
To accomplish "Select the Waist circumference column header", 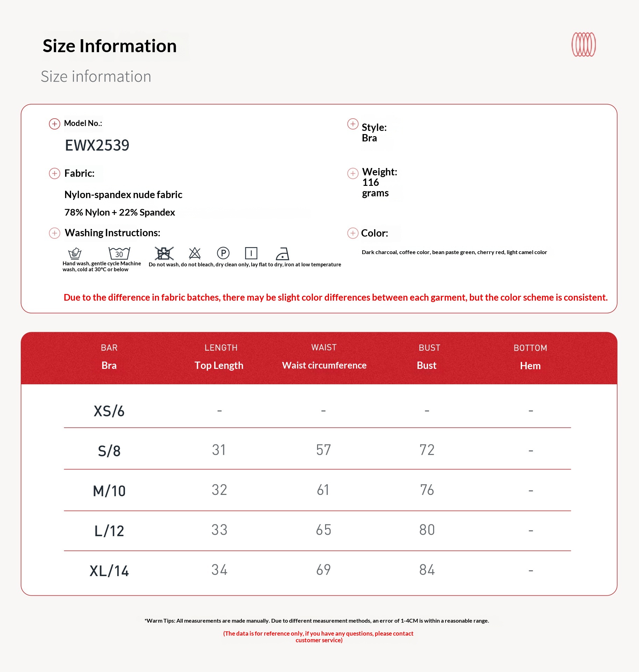I will pyautogui.click(x=324, y=365).
